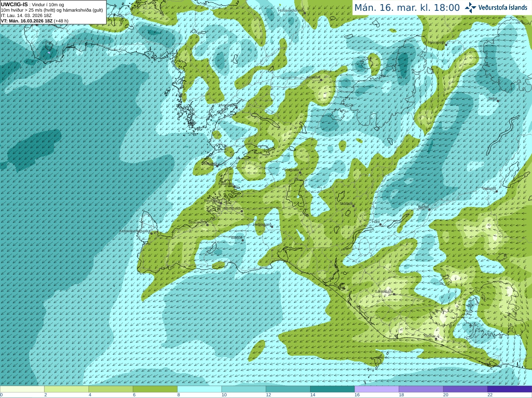
Task: Click the Búrfell station label
Action: [423, 207]
